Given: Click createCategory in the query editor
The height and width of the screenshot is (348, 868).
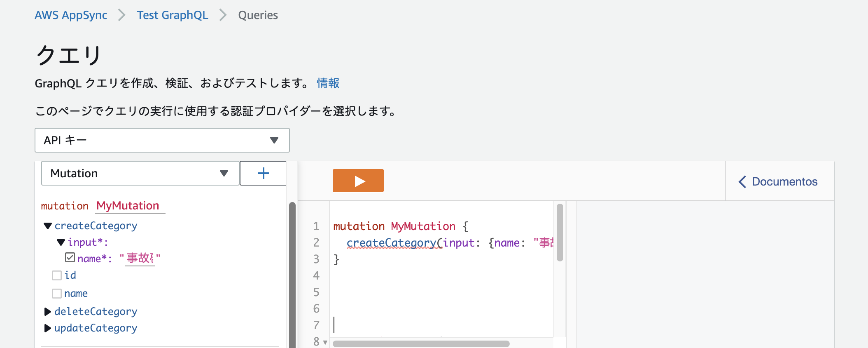Looking at the screenshot, I should [x=391, y=243].
